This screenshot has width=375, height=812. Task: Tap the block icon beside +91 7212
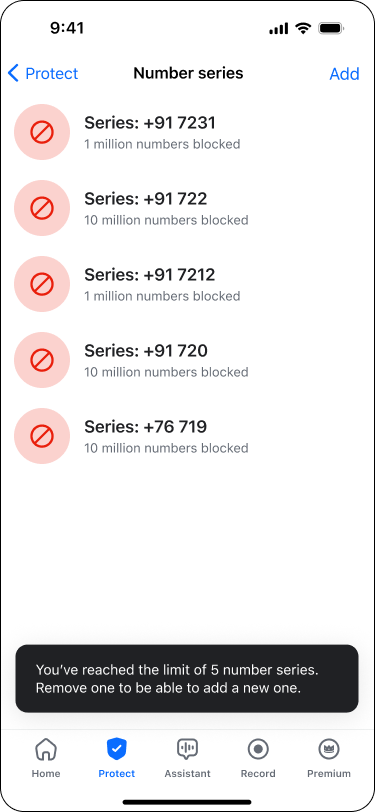pos(42,284)
